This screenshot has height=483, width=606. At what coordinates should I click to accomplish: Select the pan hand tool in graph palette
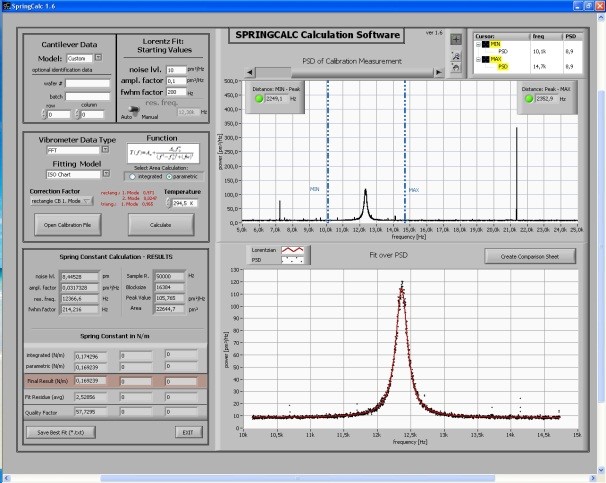(x=456, y=68)
